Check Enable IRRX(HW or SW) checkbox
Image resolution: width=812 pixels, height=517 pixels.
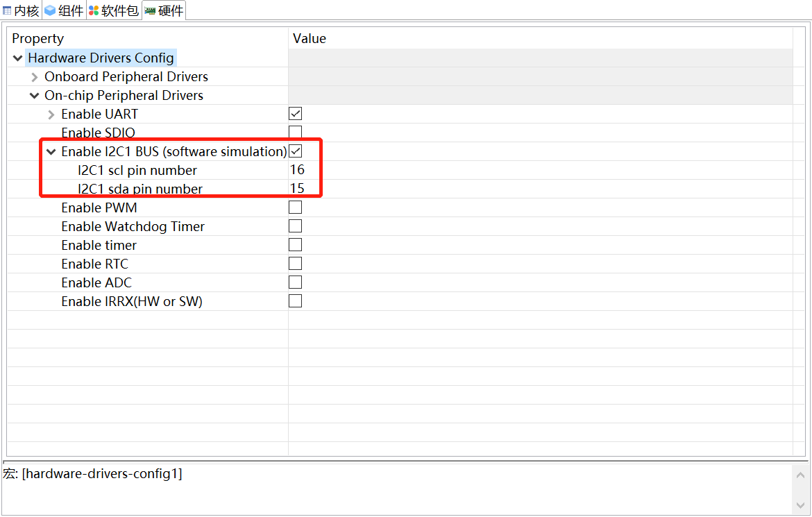295,300
